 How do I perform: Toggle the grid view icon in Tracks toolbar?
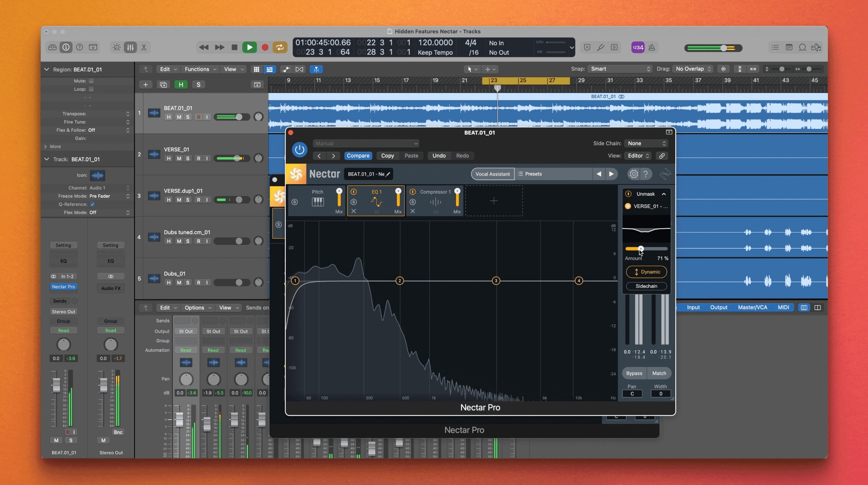coord(256,69)
